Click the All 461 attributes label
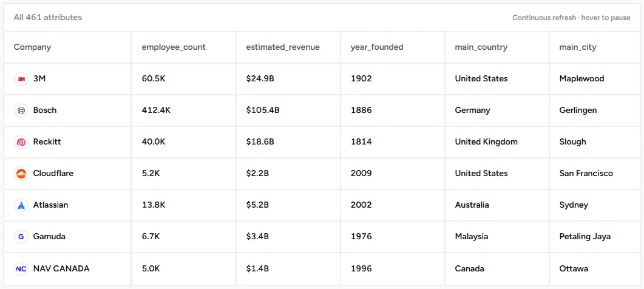Screen dimensions: 644x289 point(47,17)
